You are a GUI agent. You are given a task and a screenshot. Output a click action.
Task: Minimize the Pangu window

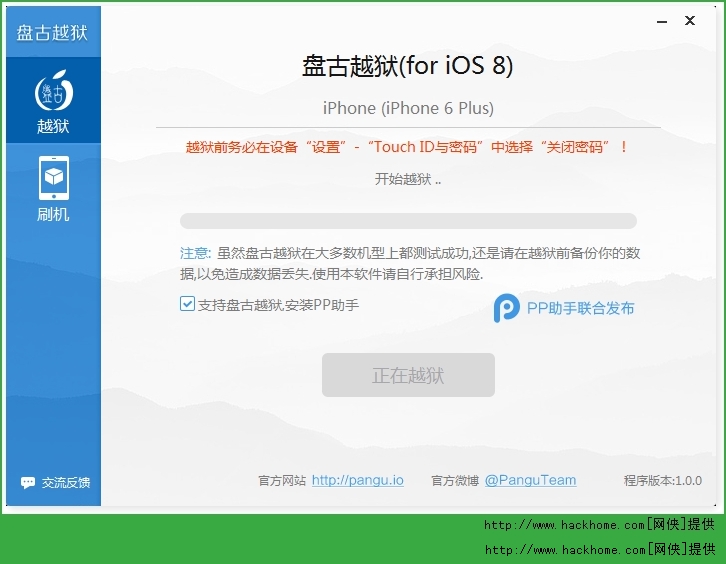click(x=662, y=21)
